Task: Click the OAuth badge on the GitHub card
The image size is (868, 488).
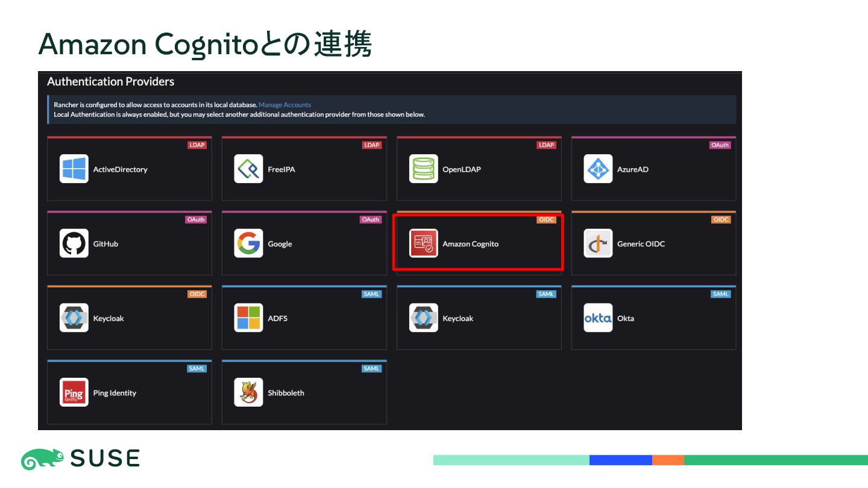Action: coord(196,219)
